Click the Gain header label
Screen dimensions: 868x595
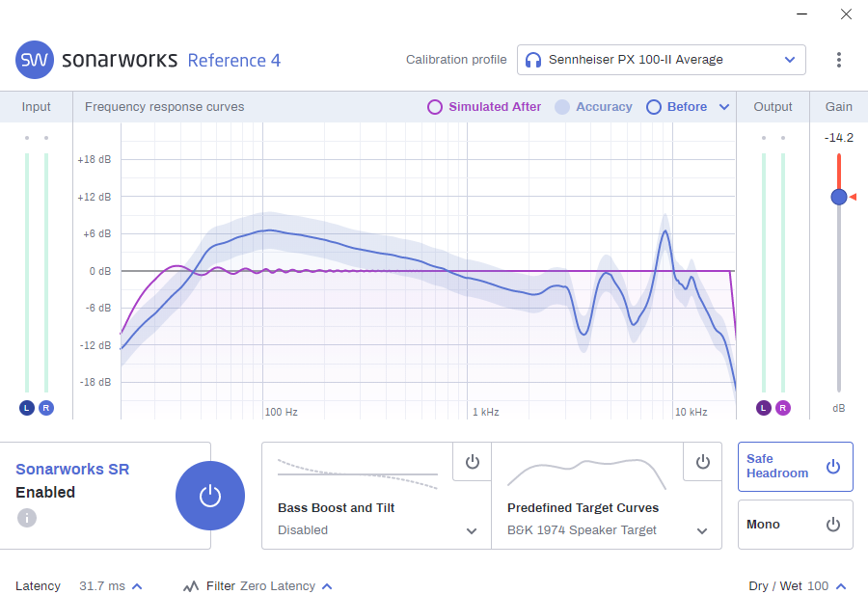coord(839,107)
